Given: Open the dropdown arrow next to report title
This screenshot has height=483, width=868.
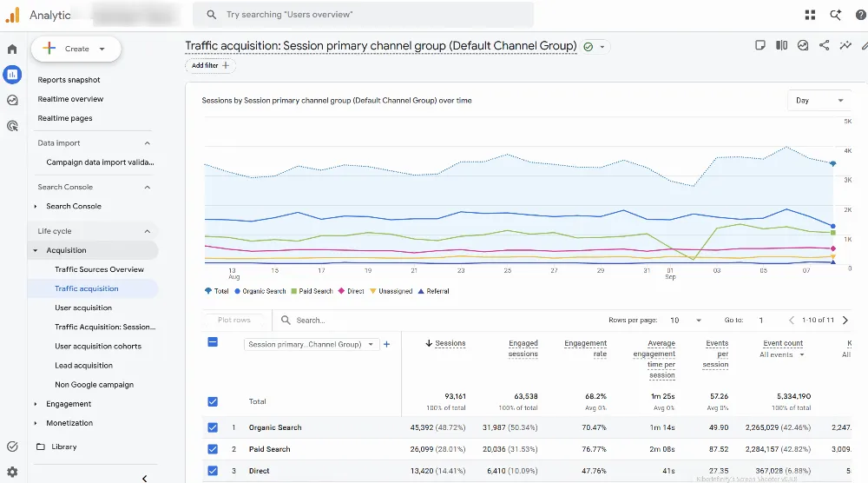Looking at the screenshot, I should pos(602,47).
